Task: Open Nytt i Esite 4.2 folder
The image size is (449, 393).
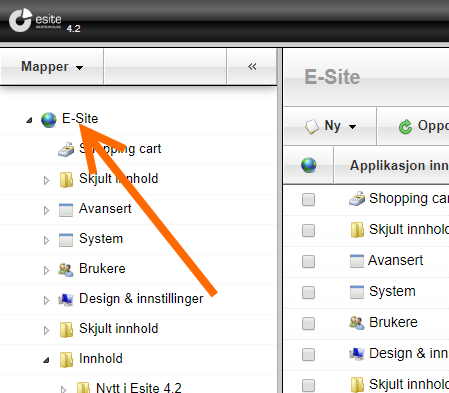Action: pos(139,388)
